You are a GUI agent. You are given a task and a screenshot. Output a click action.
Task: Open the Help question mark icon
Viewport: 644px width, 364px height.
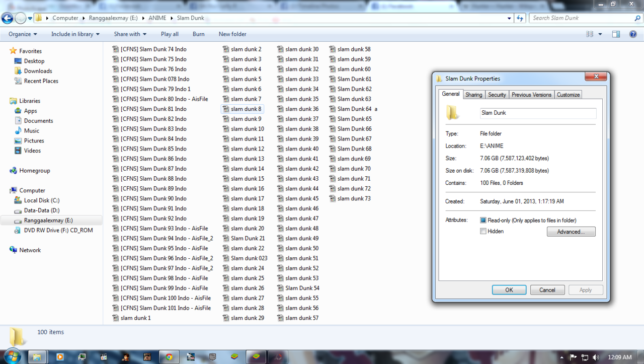(x=633, y=34)
